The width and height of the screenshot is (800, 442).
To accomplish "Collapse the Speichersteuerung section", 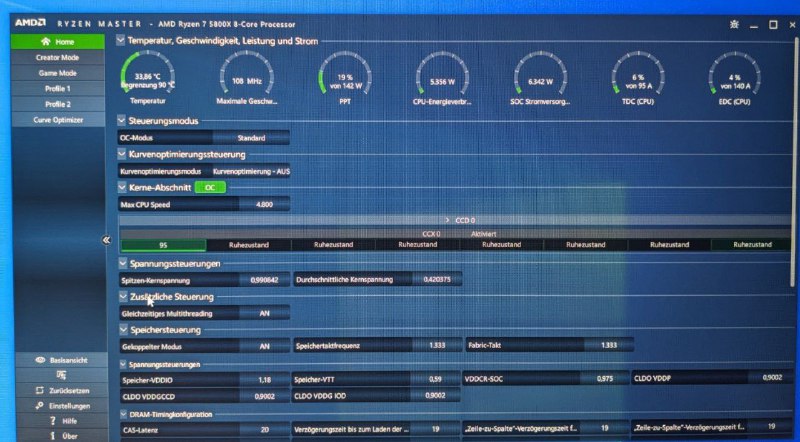I will coord(123,330).
